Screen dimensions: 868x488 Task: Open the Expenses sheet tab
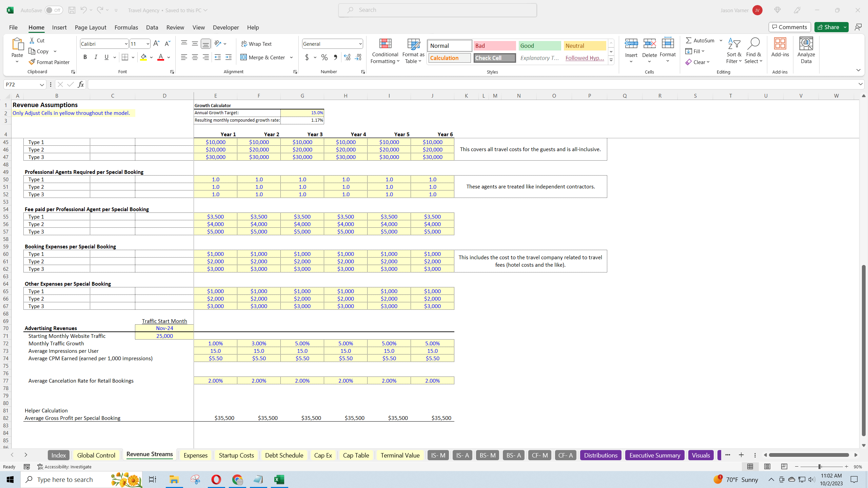pyautogui.click(x=195, y=455)
